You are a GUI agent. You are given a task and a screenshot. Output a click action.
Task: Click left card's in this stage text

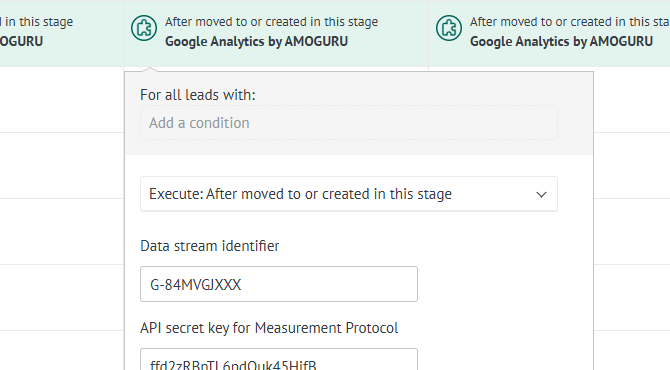click(x=37, y=22)
